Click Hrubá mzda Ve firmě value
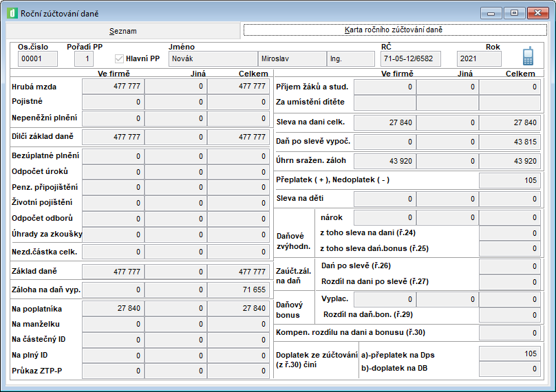 [113, 87]
